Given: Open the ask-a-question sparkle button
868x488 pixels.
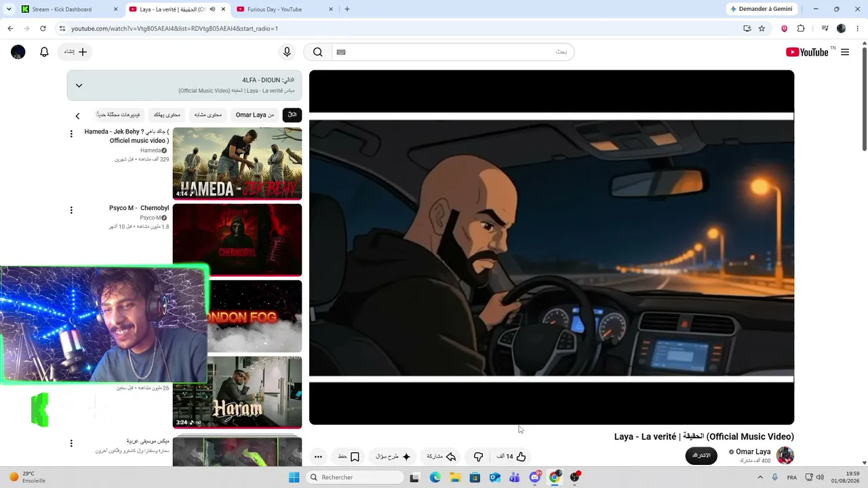Looking at the screenshot, I should 393,457.
